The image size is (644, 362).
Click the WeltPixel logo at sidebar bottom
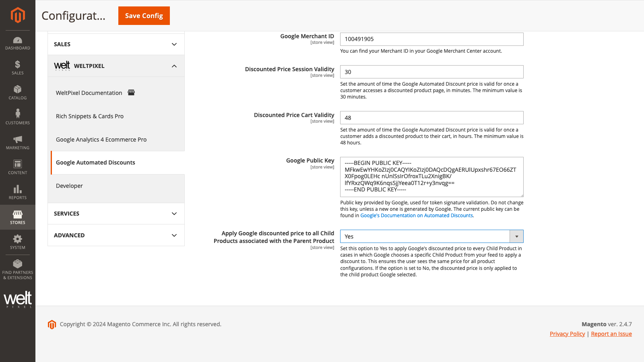pos(18,299)
